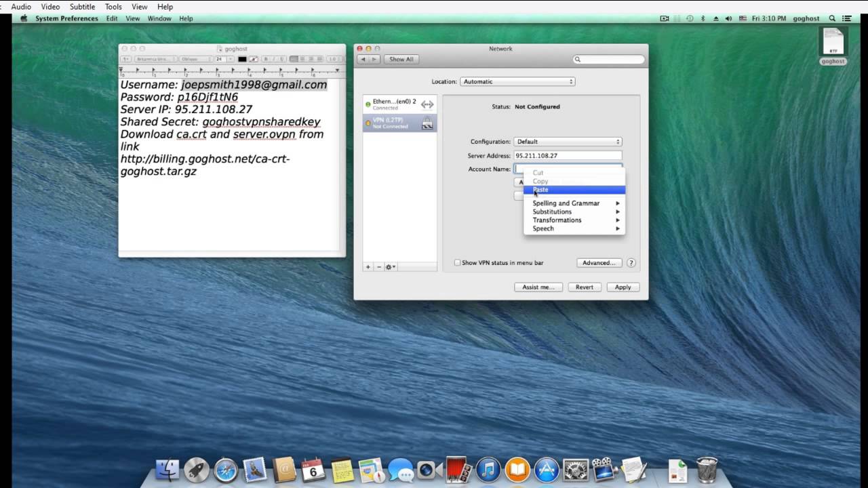
Task: Open the Configuration Default dropdown
Action: pos(568,142)
